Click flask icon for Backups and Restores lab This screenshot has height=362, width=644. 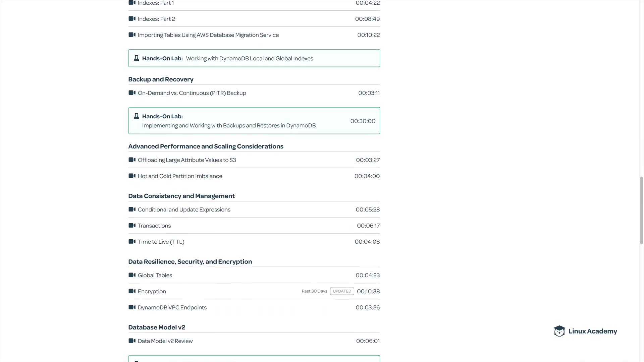[136, 116]
